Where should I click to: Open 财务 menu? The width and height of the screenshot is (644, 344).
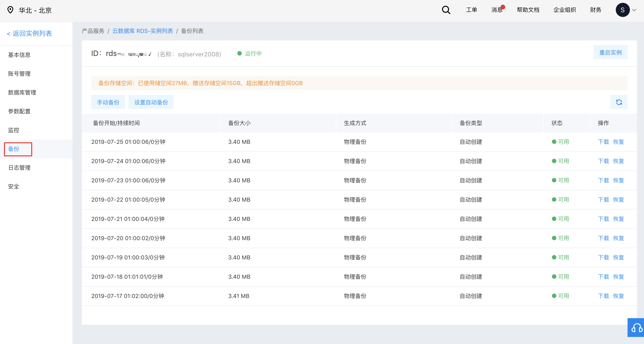coord(596,10)
